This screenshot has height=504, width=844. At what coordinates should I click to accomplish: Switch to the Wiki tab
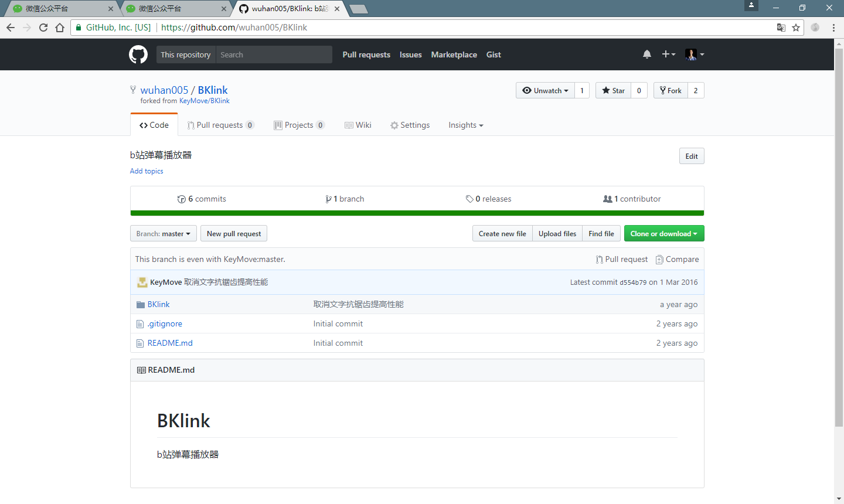click(358, 125)
